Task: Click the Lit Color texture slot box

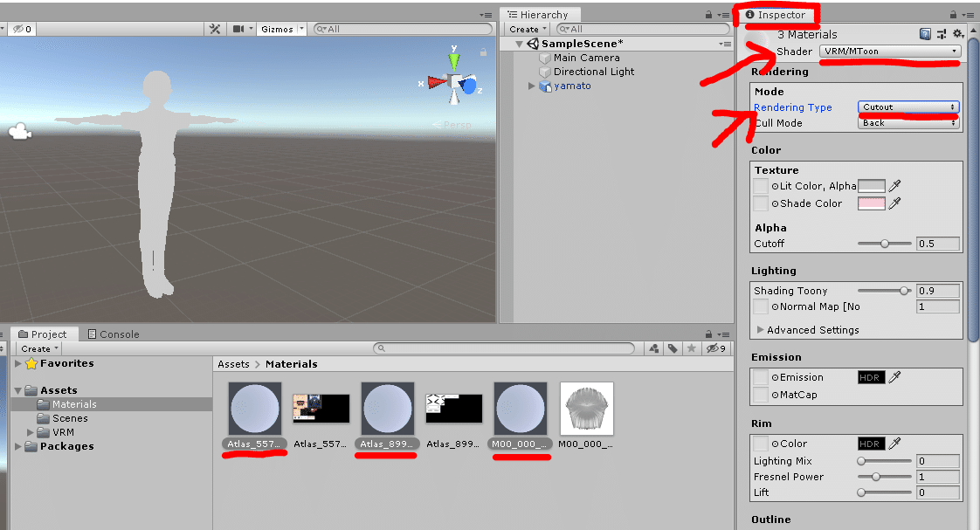Action: click(761, 186)
